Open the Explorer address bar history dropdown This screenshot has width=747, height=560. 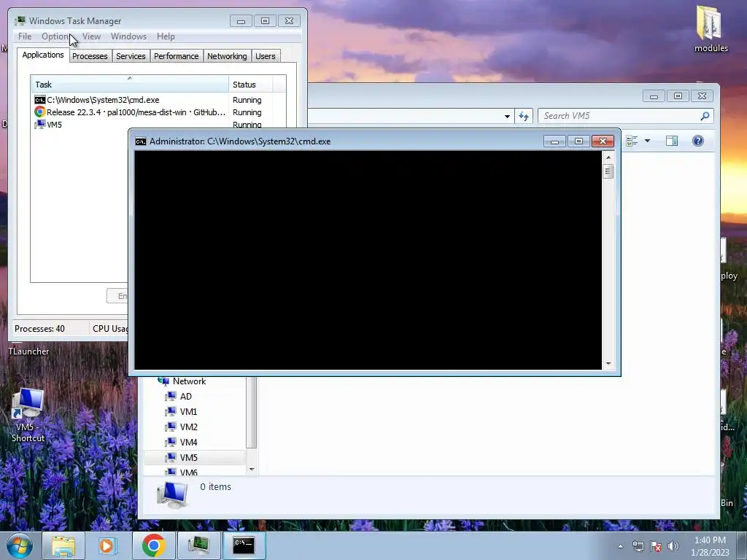click(x=507, y=116)
